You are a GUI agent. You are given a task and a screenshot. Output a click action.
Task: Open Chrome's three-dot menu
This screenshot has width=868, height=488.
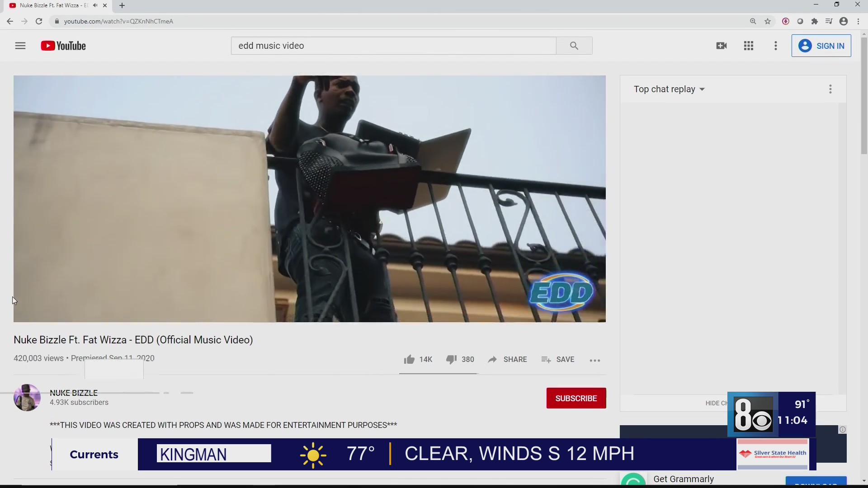tap(858, 21)
